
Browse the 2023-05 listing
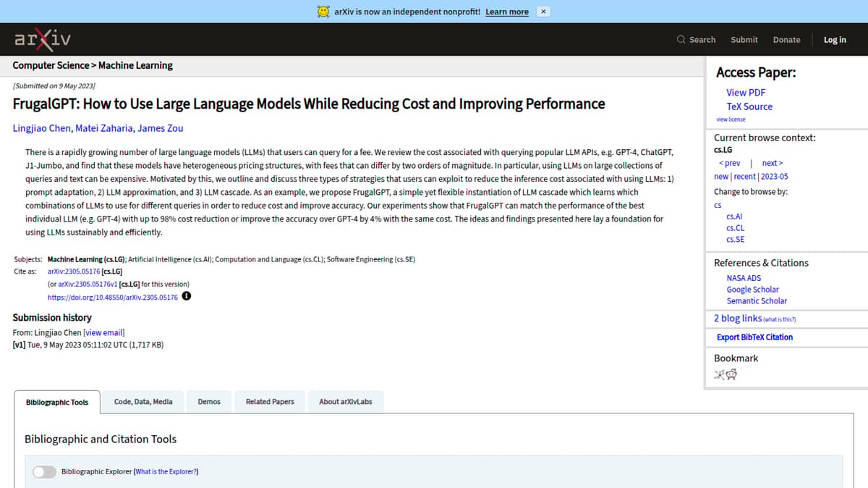(774, 177)
